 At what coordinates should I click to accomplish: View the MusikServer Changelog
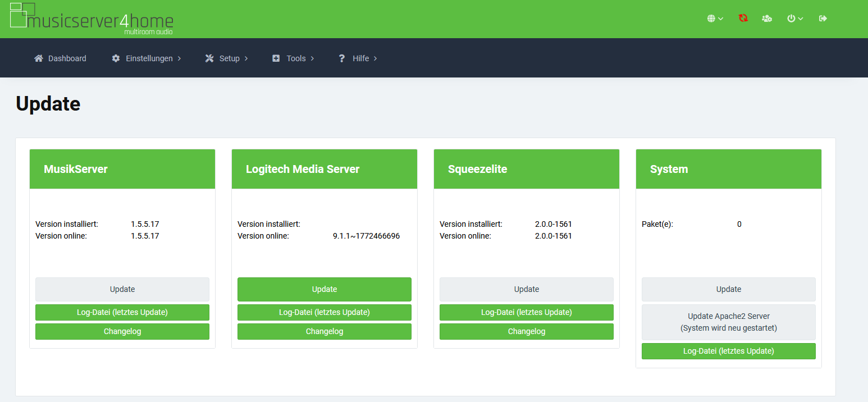[122, 331]
